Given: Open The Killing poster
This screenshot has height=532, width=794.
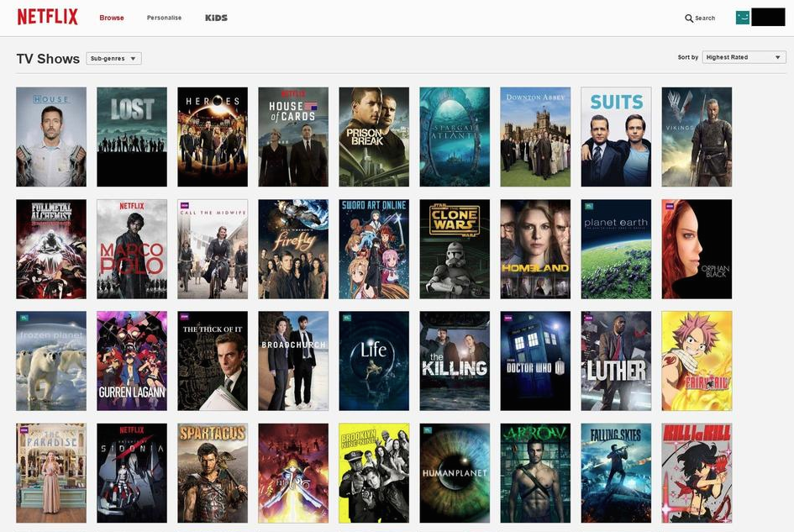Looking at the screenshot, I should click(x=455, y=361).
